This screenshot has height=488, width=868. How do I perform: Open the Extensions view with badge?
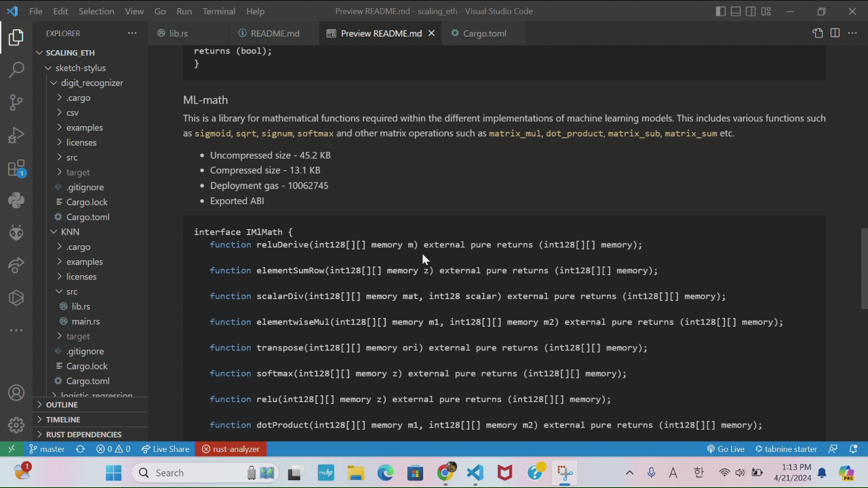click(x=16, y=167)
